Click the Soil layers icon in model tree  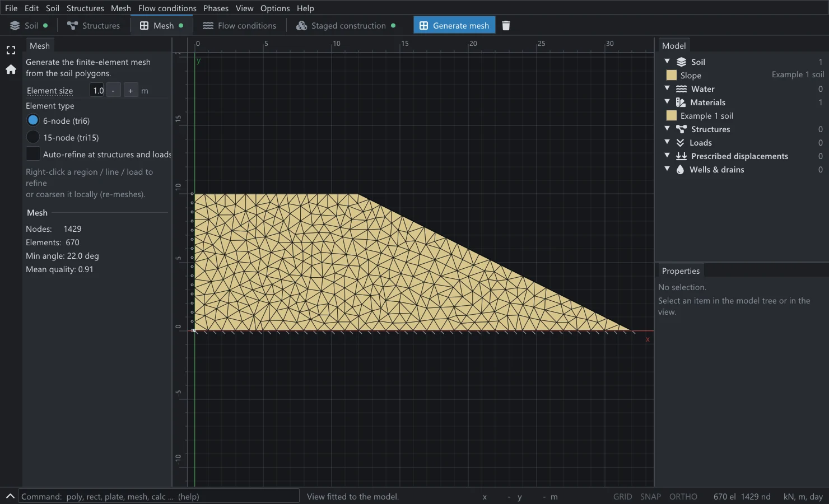point(681,62)
